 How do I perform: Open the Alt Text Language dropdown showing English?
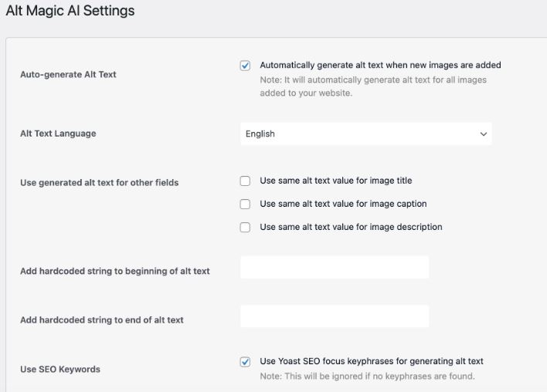(366, 133)
